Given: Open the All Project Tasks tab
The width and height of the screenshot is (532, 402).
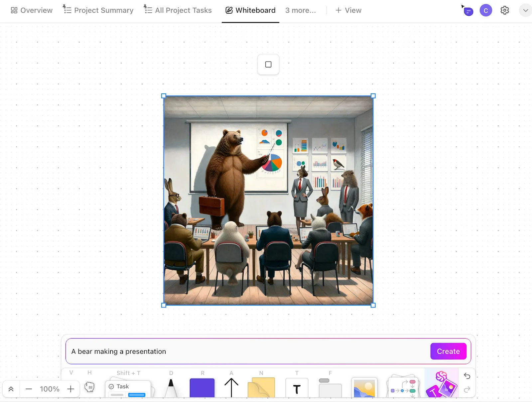Looking at the screenshot, I should (x=178, y=10).
